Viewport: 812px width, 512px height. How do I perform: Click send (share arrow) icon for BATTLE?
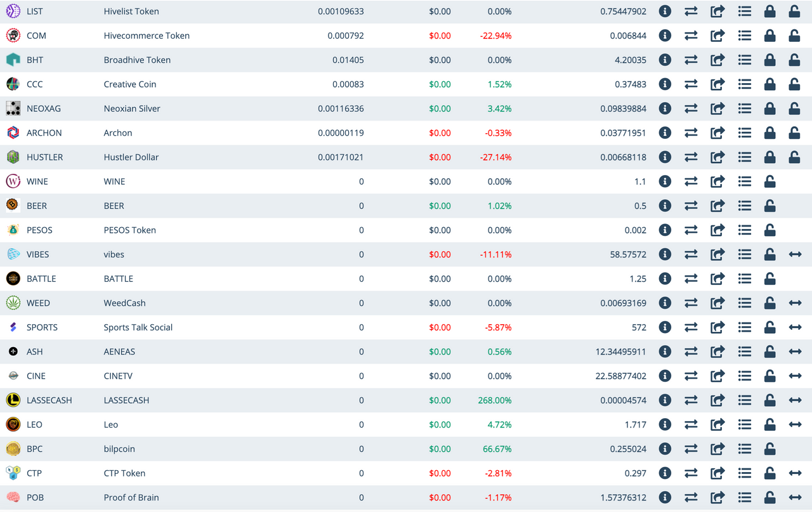(x=717, y=279)
